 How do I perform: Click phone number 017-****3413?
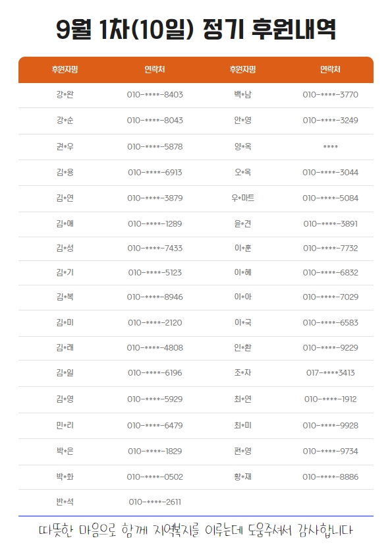click(331, 372)
